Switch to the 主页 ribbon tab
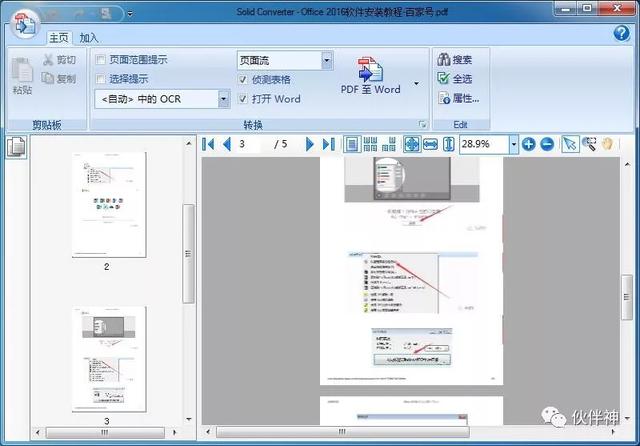 (x=59, y=38)
